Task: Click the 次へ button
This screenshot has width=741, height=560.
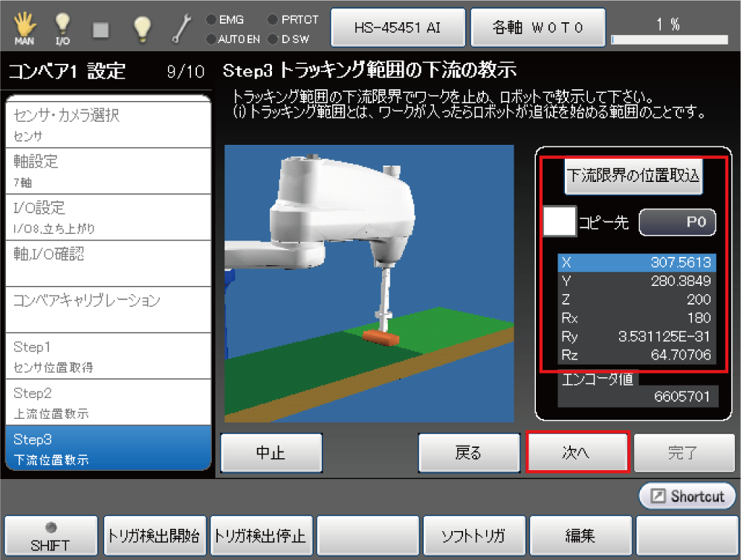Action: (577, 452)
